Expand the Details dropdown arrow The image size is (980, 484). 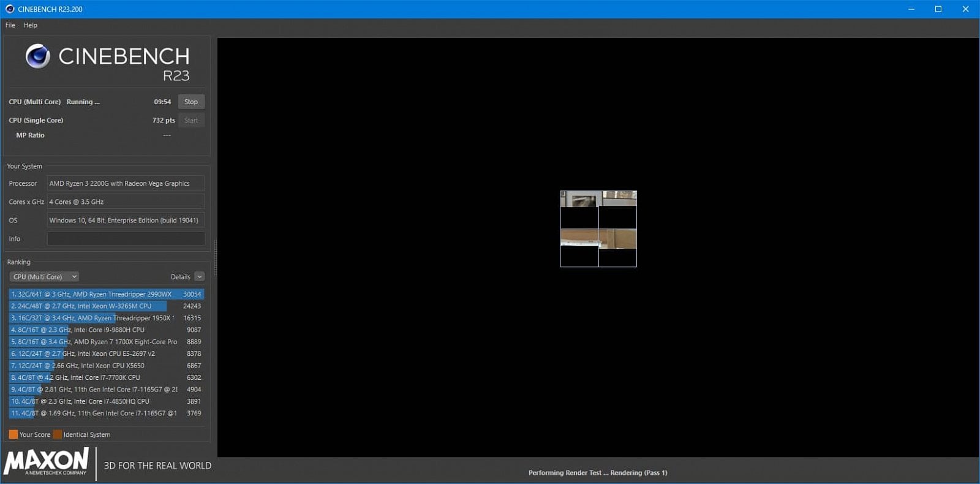[200, 277]
